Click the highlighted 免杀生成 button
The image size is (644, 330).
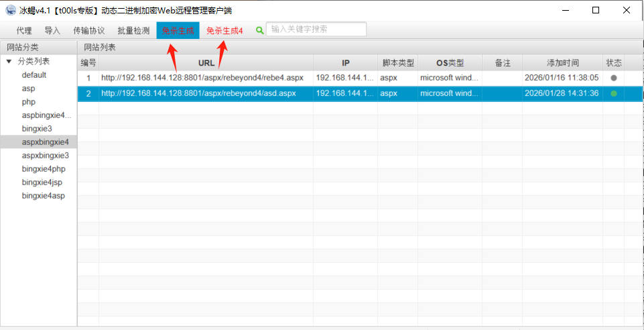click(178, 31)
